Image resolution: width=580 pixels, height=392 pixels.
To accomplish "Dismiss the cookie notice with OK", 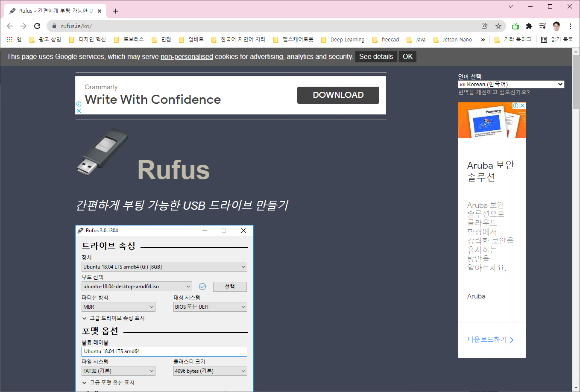I will tap(408, 56).
